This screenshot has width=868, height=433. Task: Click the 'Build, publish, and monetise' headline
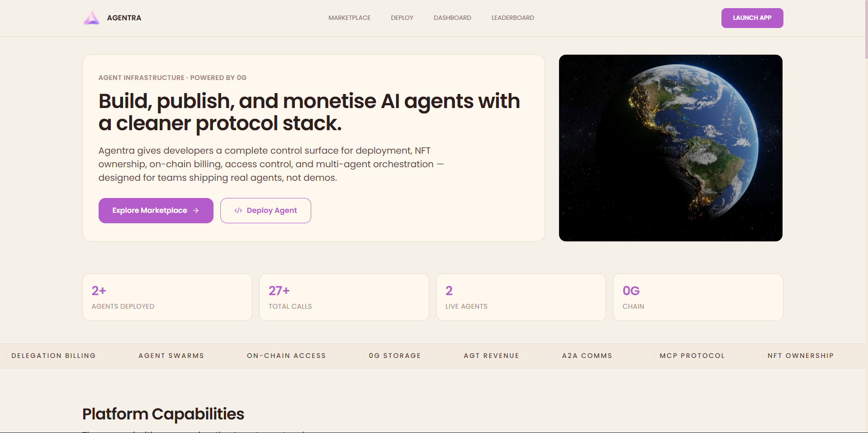click(309, 112)
